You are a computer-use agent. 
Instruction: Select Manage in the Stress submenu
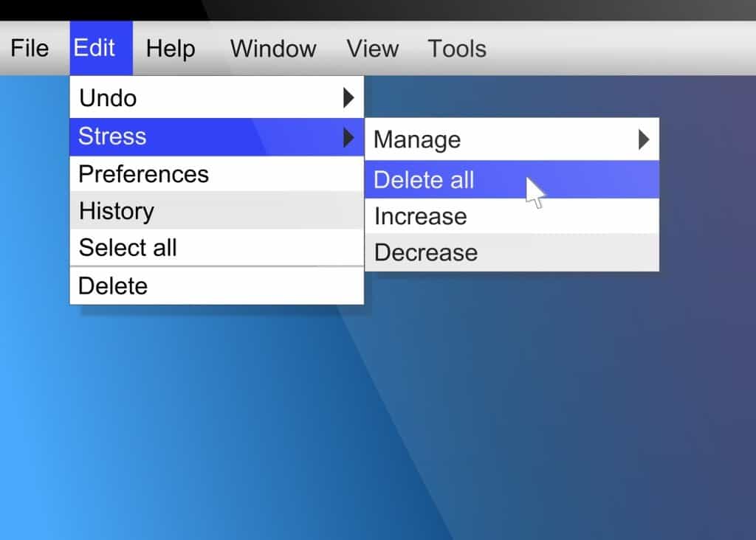pos(417,139)
